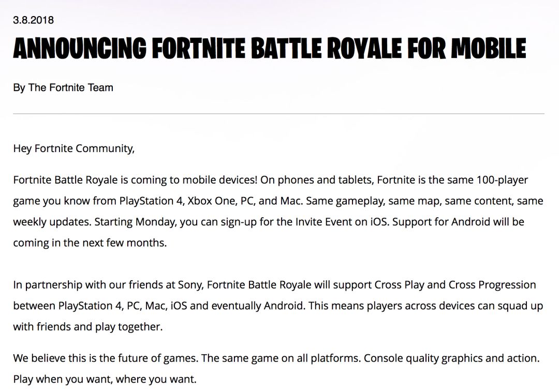
Task: Click the 3.8.2018 publication date
Action: (x=33, y=20)
